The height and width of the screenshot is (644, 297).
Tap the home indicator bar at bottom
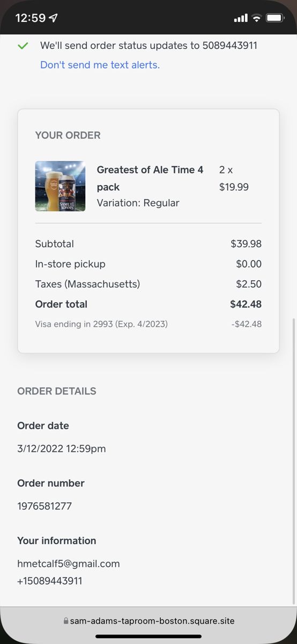click(x=148, y=636)
